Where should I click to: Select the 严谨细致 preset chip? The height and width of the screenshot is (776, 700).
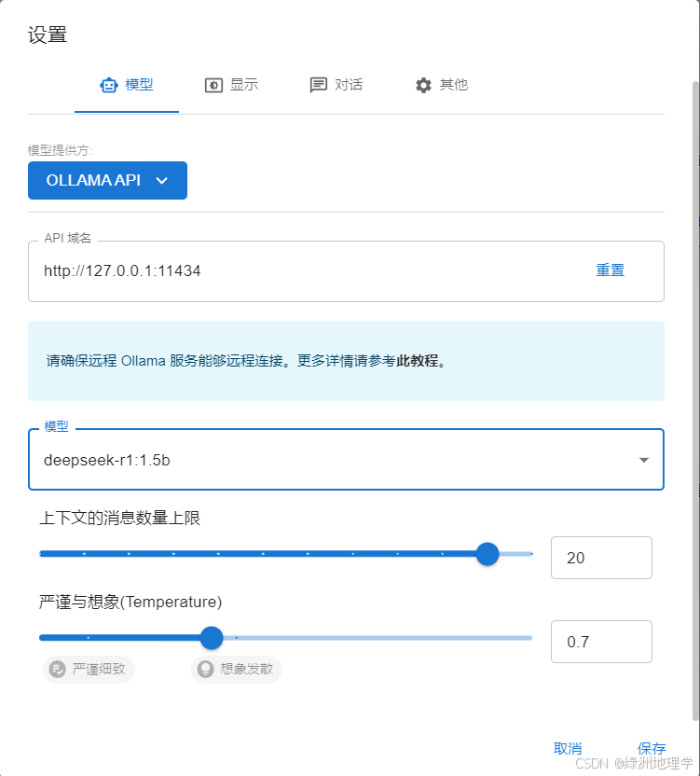(x=89, y=669)
